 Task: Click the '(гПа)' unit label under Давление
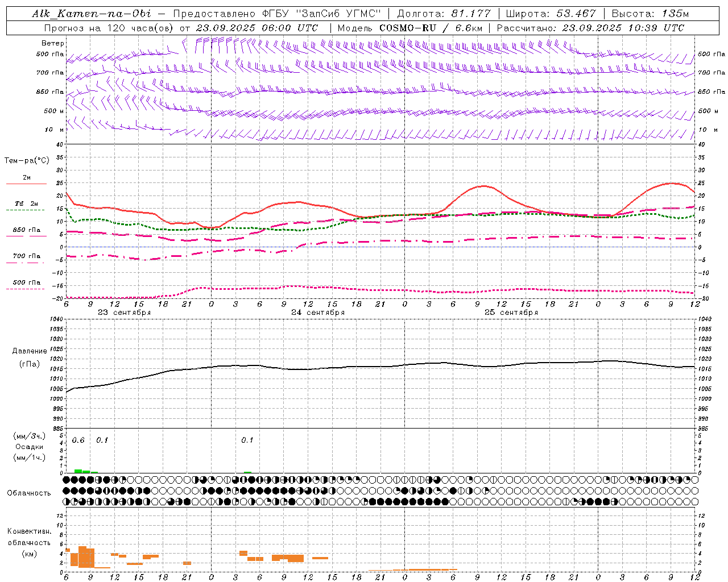pyautogui.click(x=30, y=364)
